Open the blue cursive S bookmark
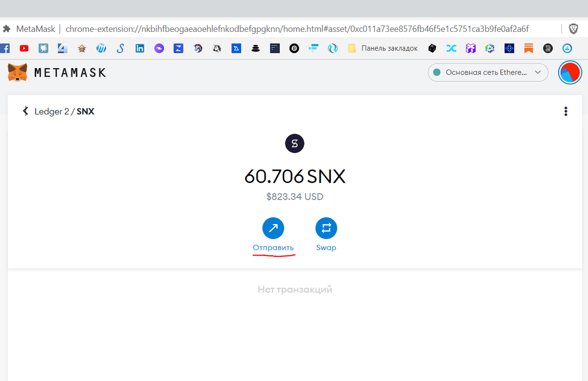This screenshot has width=588, height=381. (x=121, y=49)
